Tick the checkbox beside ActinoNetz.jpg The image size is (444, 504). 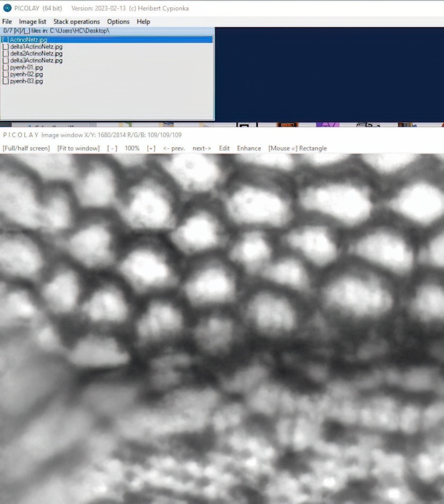click(5, 40)
